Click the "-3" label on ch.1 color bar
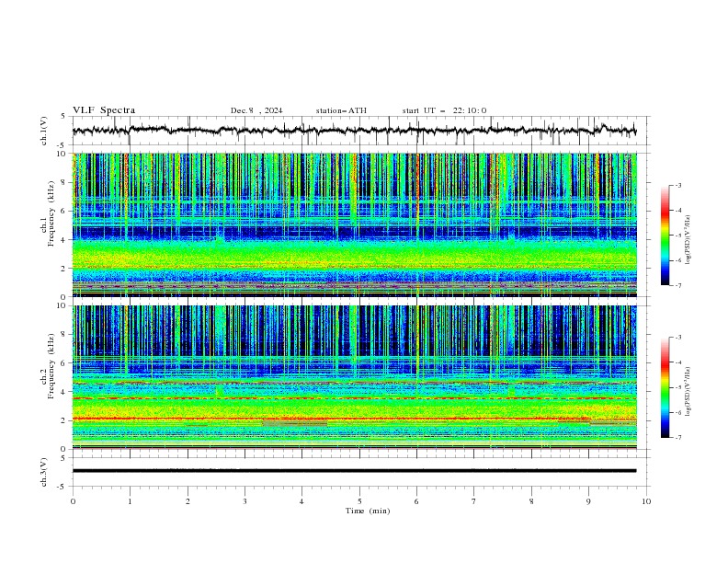Viewport: 728px width, 563px height. click(677, 185)
